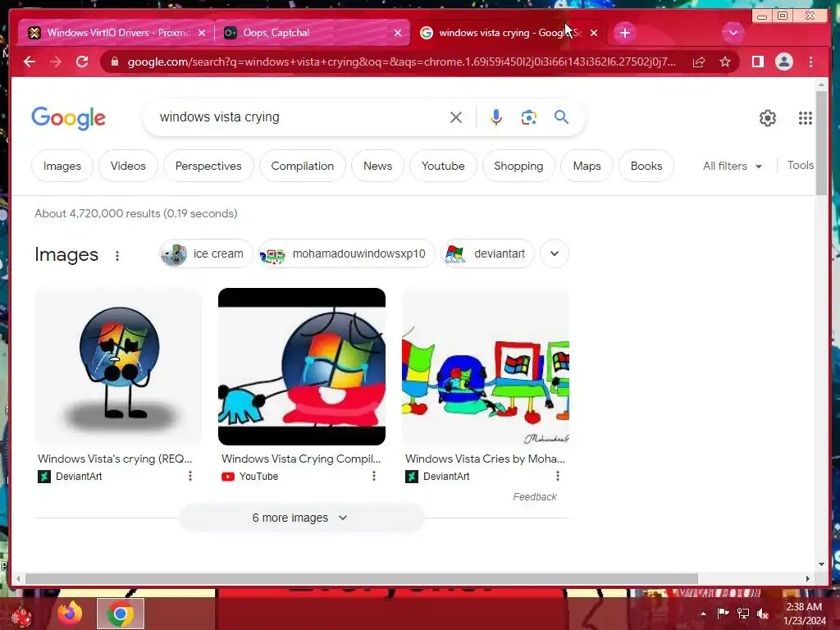This screenshot has height=630, width=840.
Task: Open the tab search dropdown arrow
Action: (733, 33)
